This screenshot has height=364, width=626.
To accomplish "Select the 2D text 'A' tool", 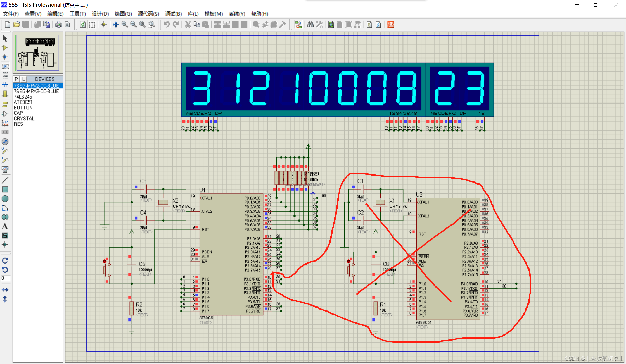I will point(5,226).
